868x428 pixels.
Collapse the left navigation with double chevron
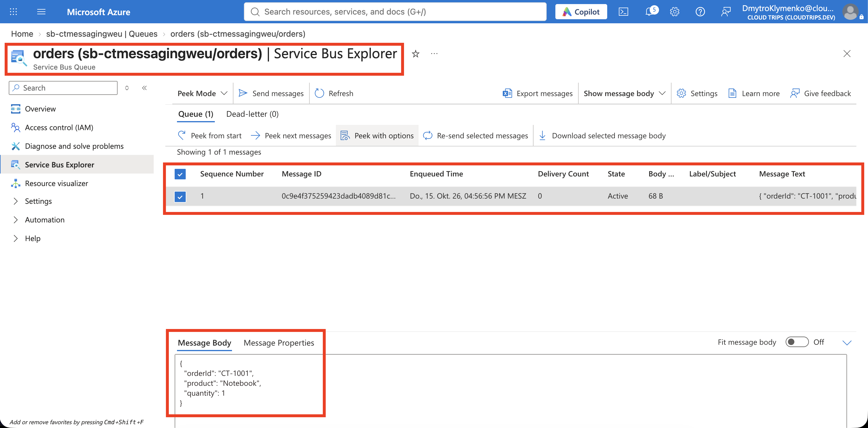tap(144, 88)
